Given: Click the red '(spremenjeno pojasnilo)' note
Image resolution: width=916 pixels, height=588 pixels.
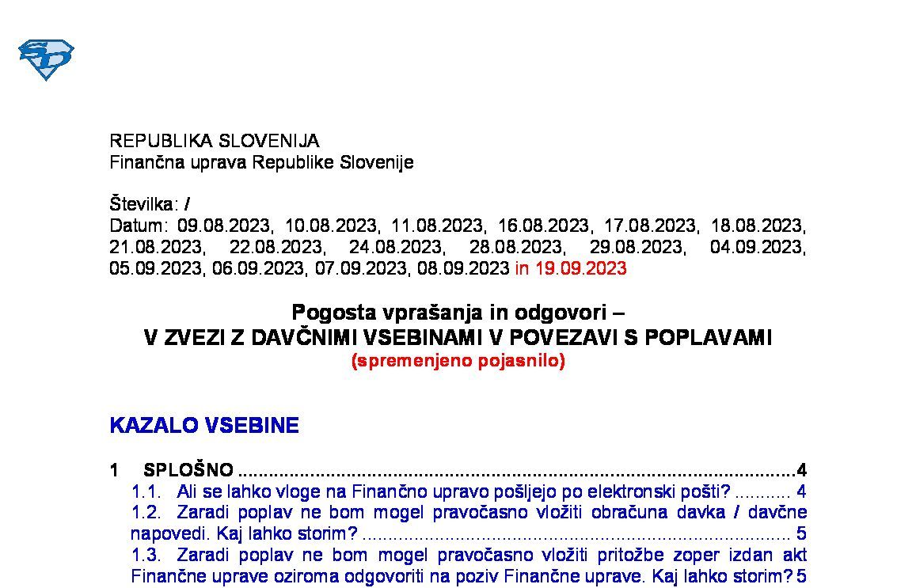Looking at the screenshot, I should tap(458, 361).
